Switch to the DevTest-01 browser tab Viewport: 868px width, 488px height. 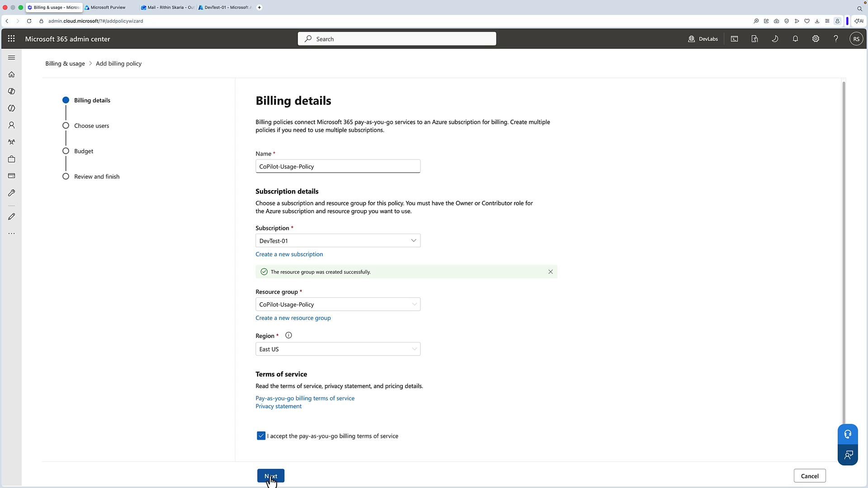(x=225, y=7)
